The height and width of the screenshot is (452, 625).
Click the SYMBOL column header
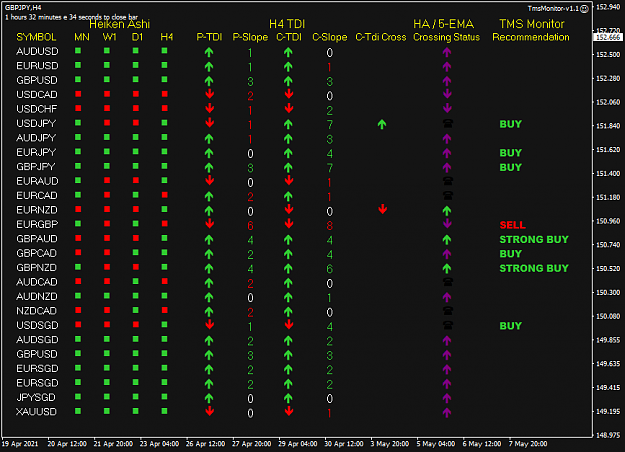click(36, 37)
